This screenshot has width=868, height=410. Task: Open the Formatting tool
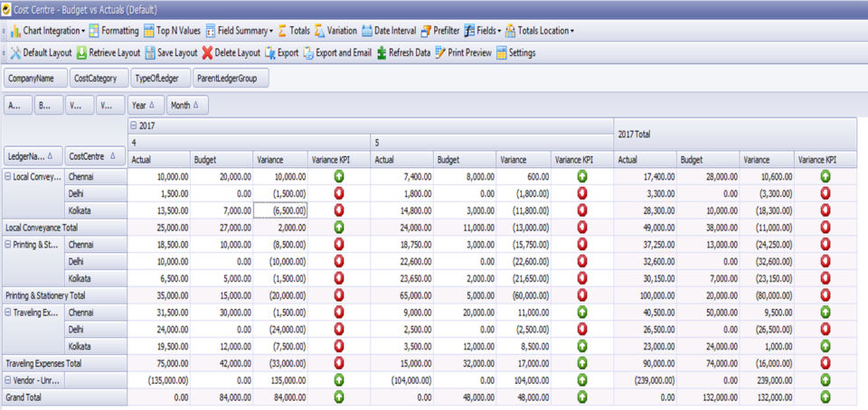pyautogui.click(x=94, y=31)
